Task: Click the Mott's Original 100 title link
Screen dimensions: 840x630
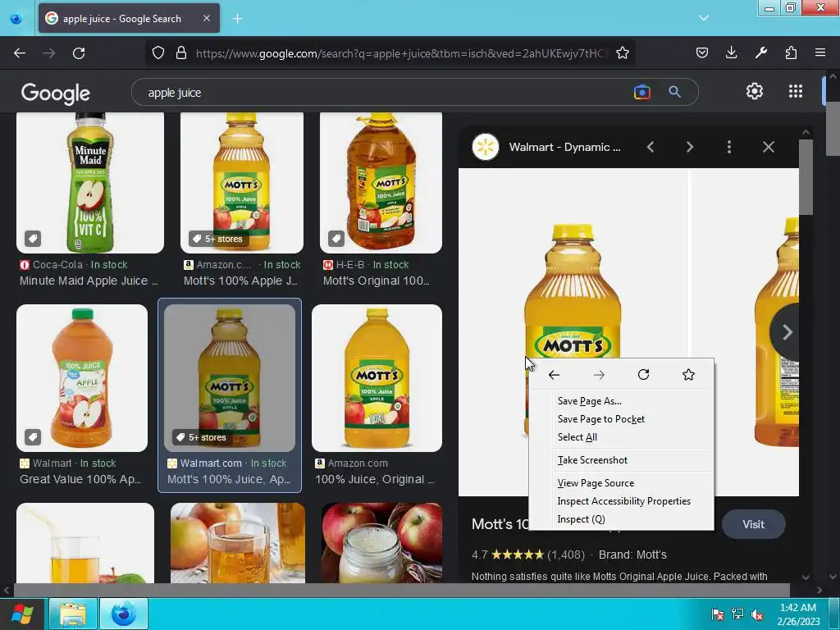Action: (376, 281)
